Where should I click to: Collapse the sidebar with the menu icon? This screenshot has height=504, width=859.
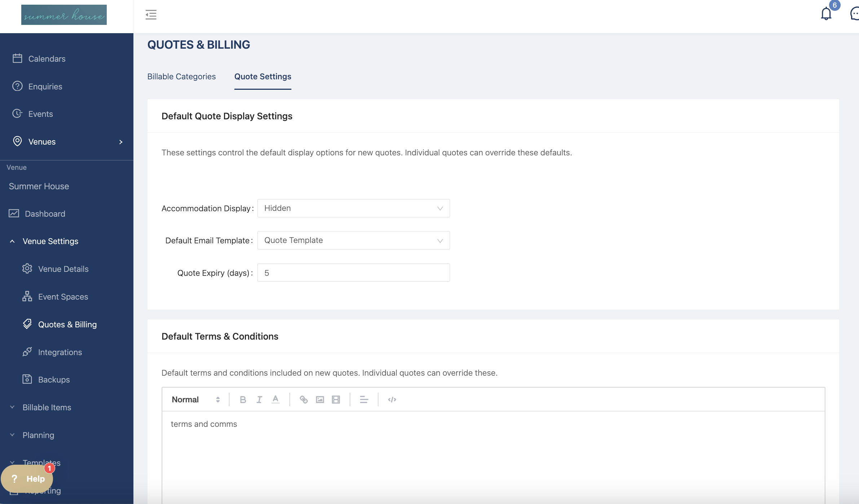(151, 15)
